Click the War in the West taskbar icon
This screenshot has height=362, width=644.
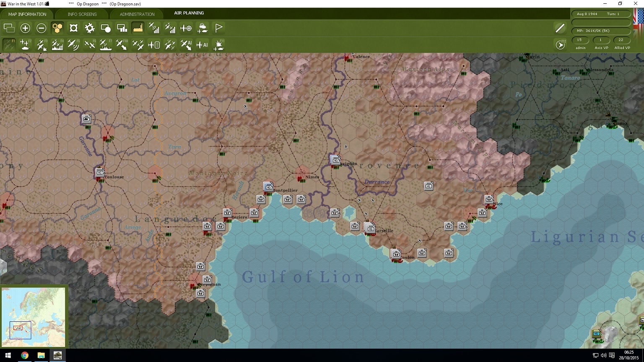point(57,355)
